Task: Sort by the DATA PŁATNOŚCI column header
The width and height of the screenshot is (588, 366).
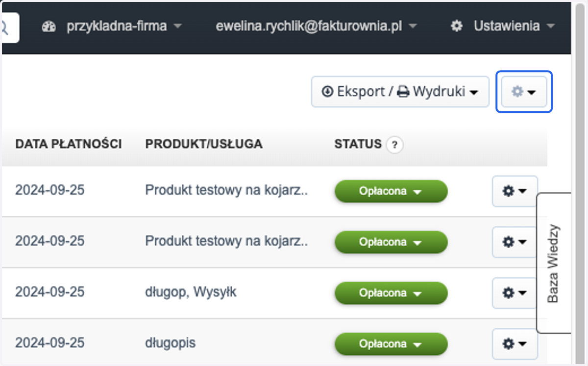Action: tap(69, 144)
